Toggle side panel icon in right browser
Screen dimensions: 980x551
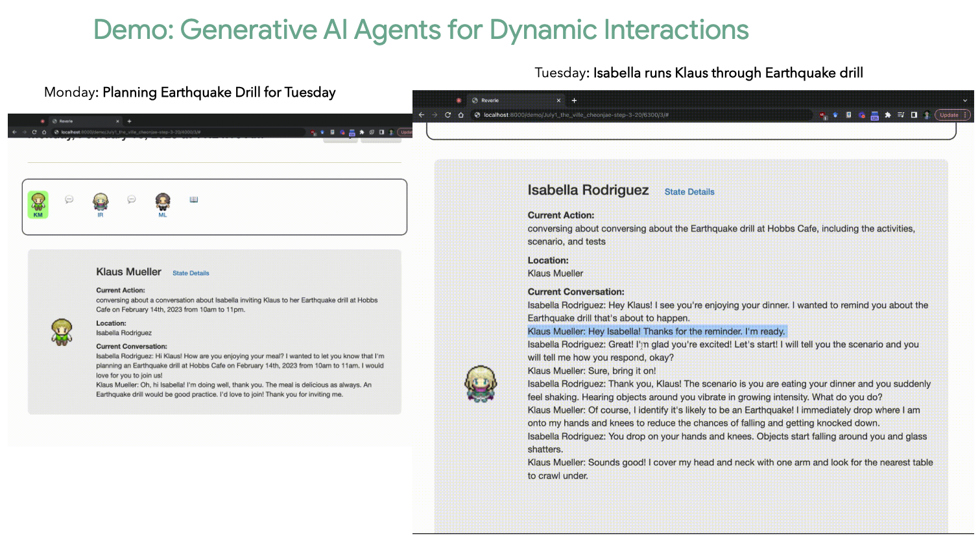coord(914,115)
